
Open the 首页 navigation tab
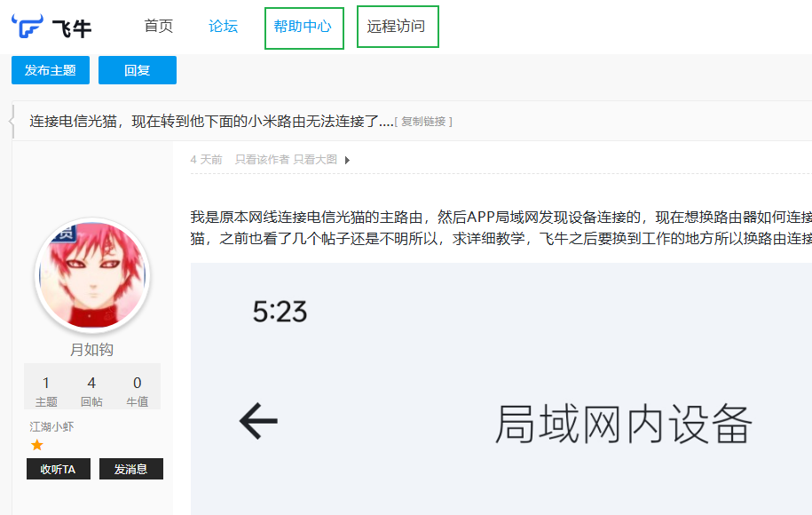point(159,26)
